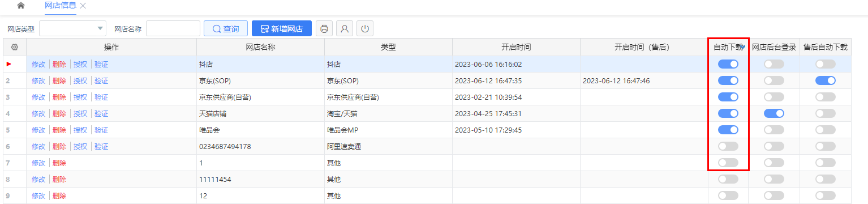
Task: Click the user profile icon button
Action: [345, 28]
